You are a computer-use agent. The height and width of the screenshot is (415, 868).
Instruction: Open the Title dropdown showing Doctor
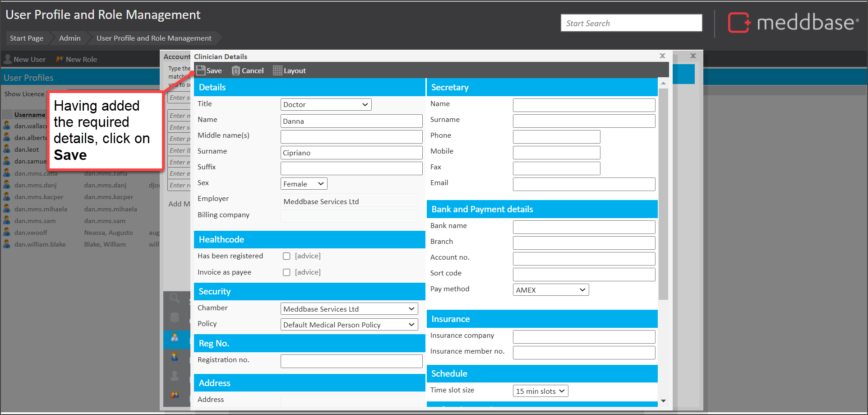tap(326, 104)
